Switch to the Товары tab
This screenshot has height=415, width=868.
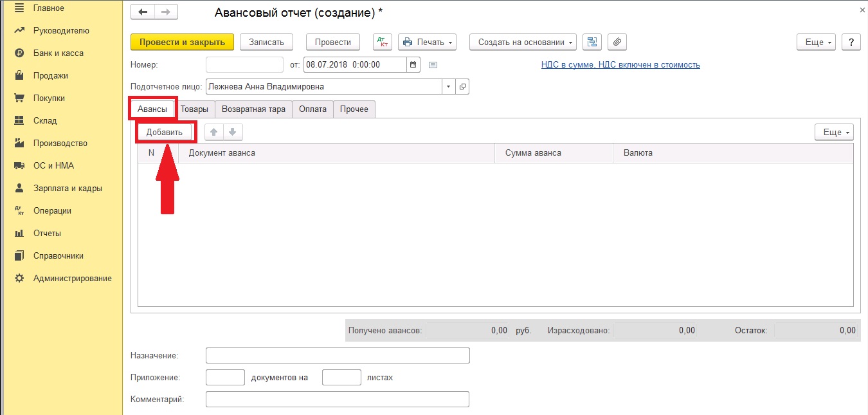(x=194, y=109)
